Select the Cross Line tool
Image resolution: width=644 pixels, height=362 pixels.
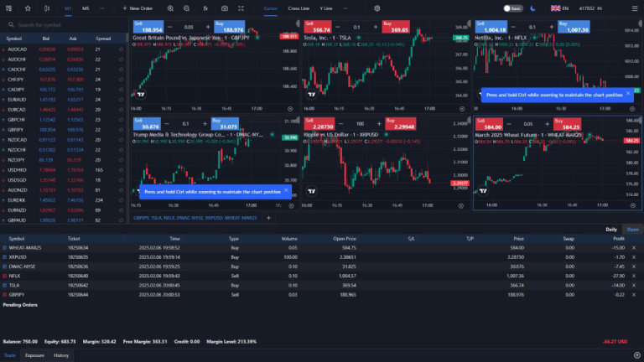click(299, 8)
